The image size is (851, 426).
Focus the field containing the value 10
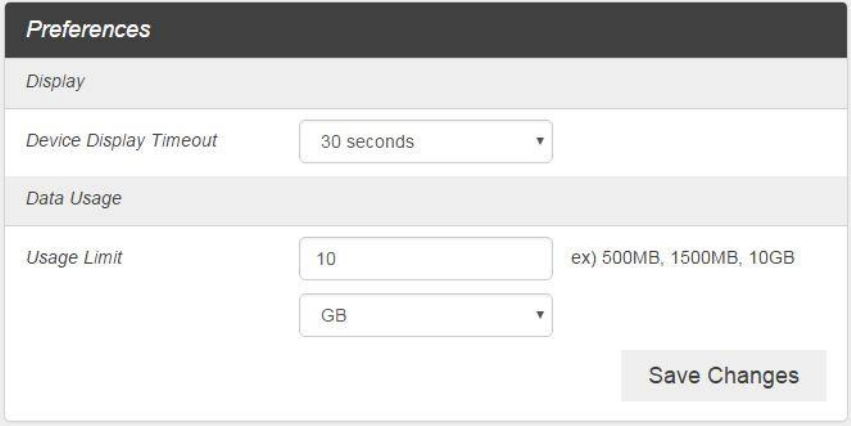point(425,259)
